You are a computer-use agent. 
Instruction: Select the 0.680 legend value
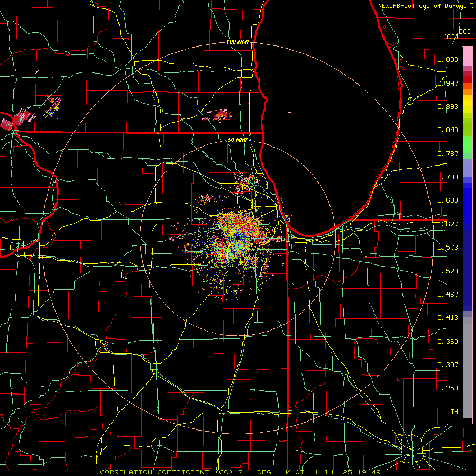(x=448, y=200)
